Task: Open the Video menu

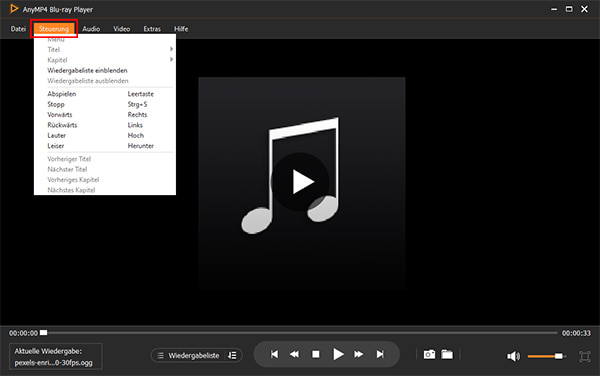Action: point(121,29)
